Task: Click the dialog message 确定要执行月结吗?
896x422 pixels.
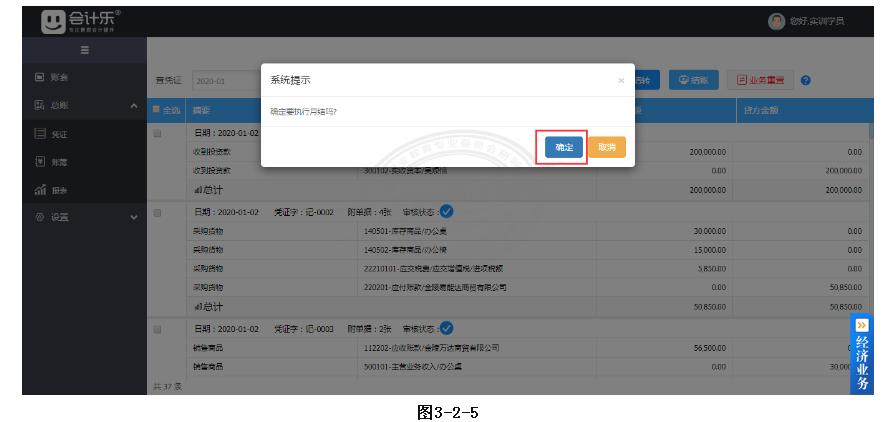Action: pyautogui.click(x=303, y=112)
